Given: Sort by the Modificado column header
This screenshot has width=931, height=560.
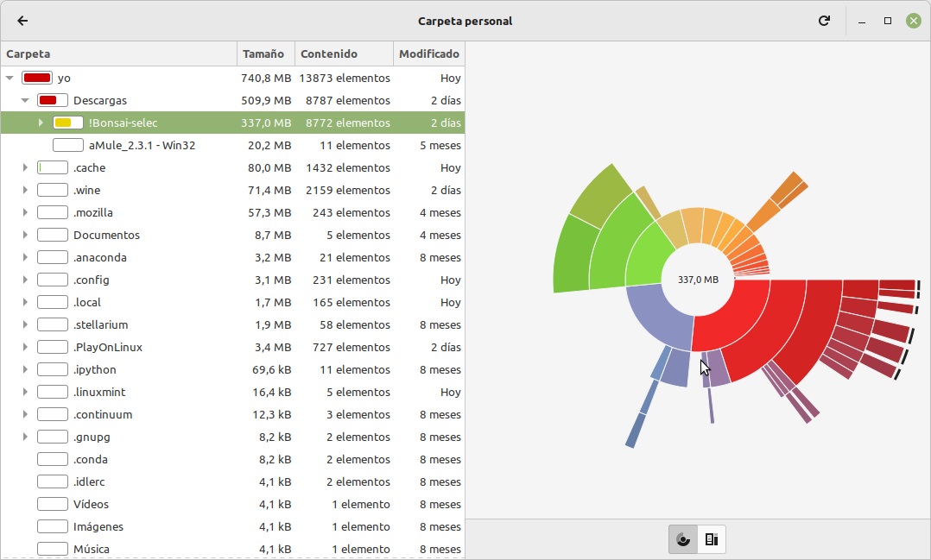Looking at the screenshot, I should pos(428,53).
